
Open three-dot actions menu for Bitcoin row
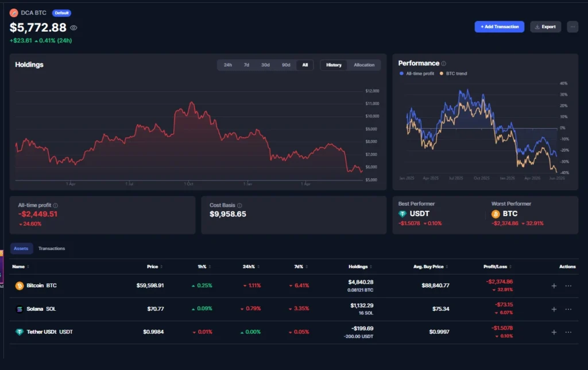tap(568, 286)
